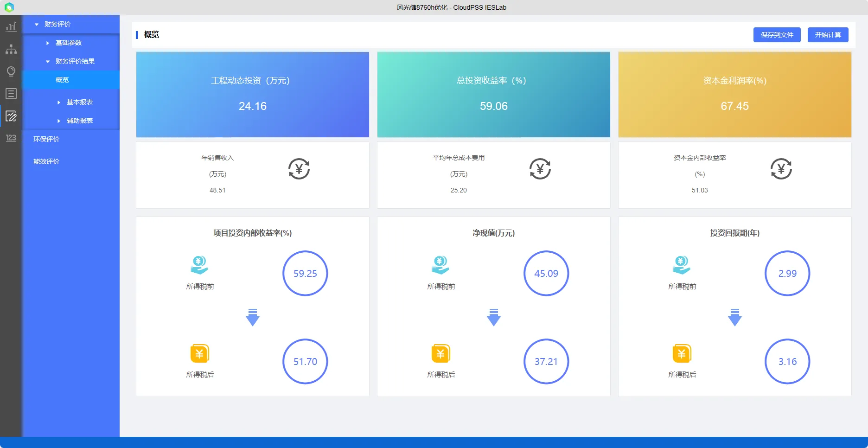The width and height of the screenshot is (868, 448).
Task: Collapse the 财务评价结果 tree node
Action: (48, 61)
